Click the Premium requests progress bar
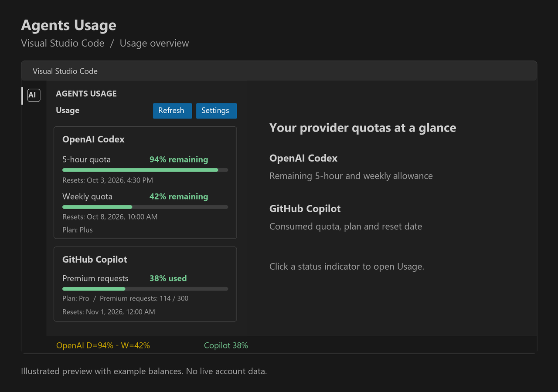This screenshot has height=392, width=558. 145,289
